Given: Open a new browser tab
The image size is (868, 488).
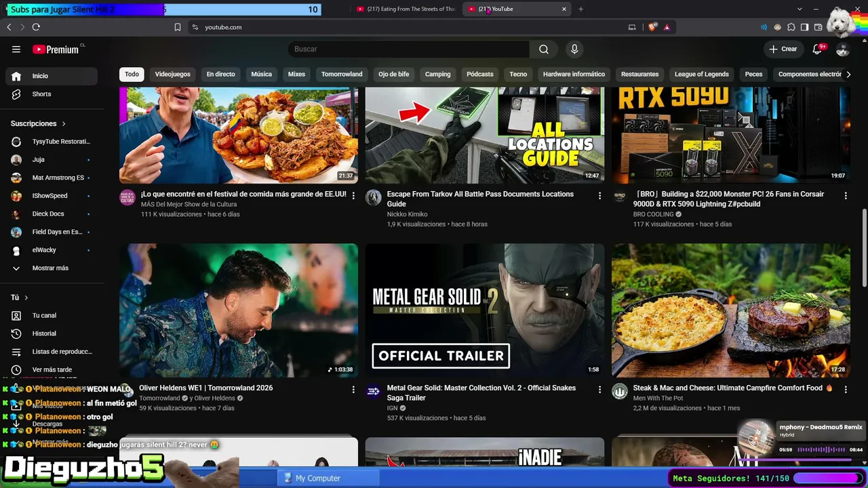Looking at the screenshot, I should 580,9.
